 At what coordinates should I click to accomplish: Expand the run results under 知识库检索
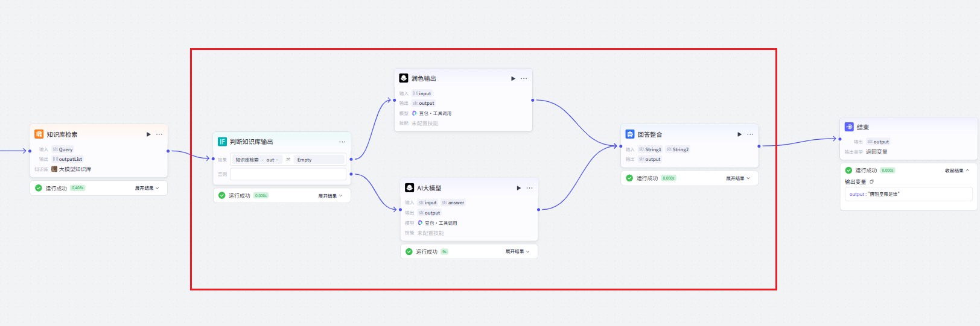(x=147, y=188)
